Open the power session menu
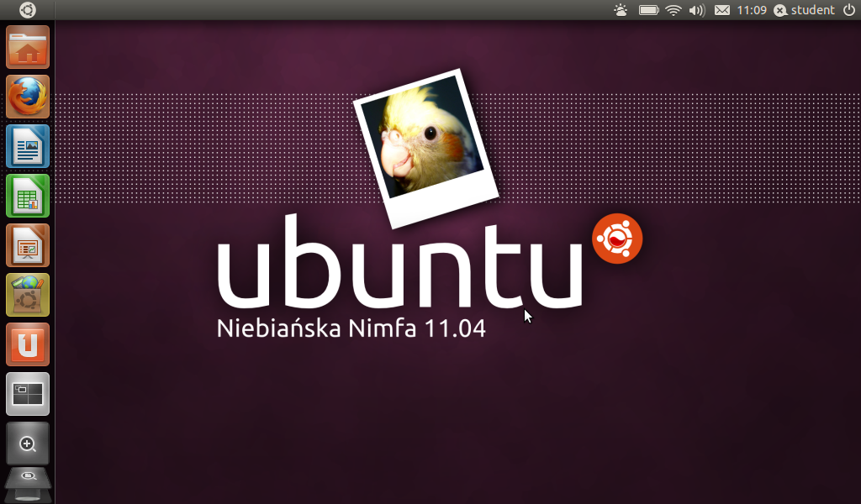 848,10
